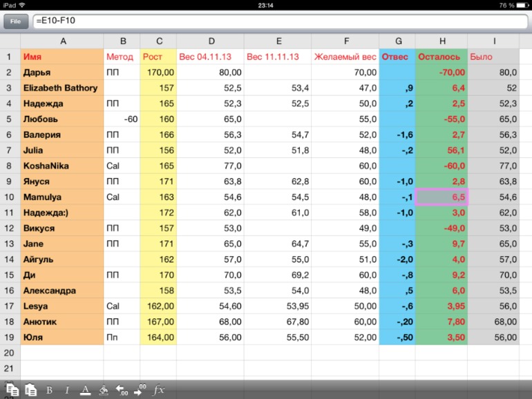This screenshot has height=399, width=532.
Task: Select the name cell 'Александра'
Action: click(x=62, y=291)
